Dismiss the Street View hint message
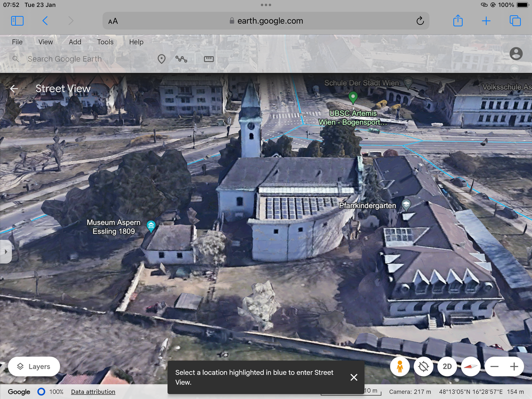Screen dimensions: 532x399 click(x=354, y=377)
